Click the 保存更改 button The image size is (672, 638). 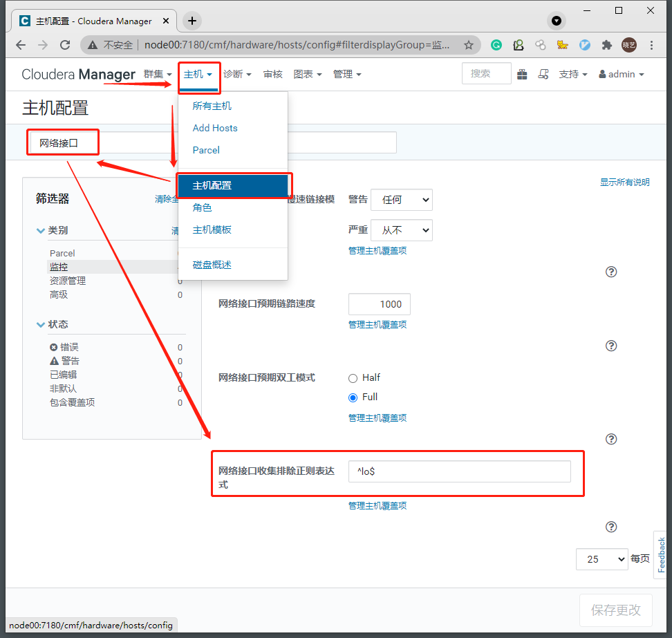(616, 610)
